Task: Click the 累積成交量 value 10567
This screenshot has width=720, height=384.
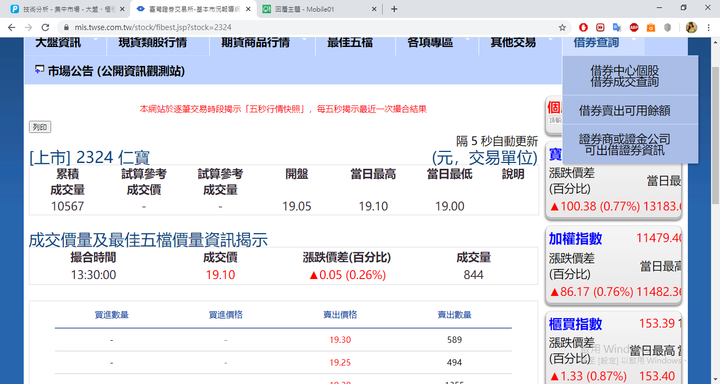Action: tap(68, 206)
